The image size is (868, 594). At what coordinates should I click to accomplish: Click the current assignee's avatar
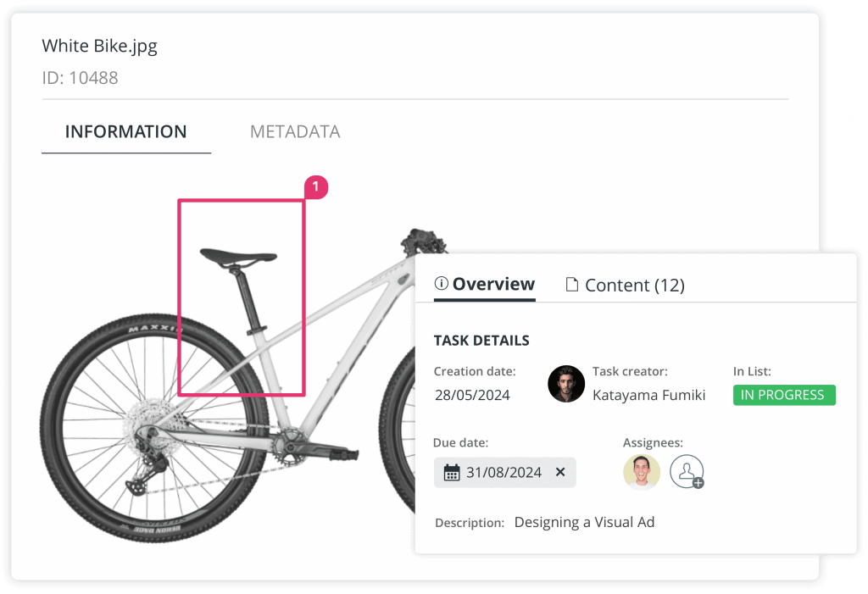[642, 472]
